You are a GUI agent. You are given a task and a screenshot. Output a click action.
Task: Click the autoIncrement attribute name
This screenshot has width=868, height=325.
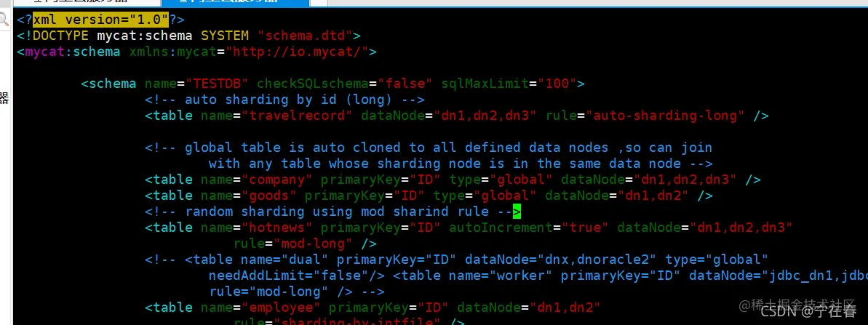(501, 228)
